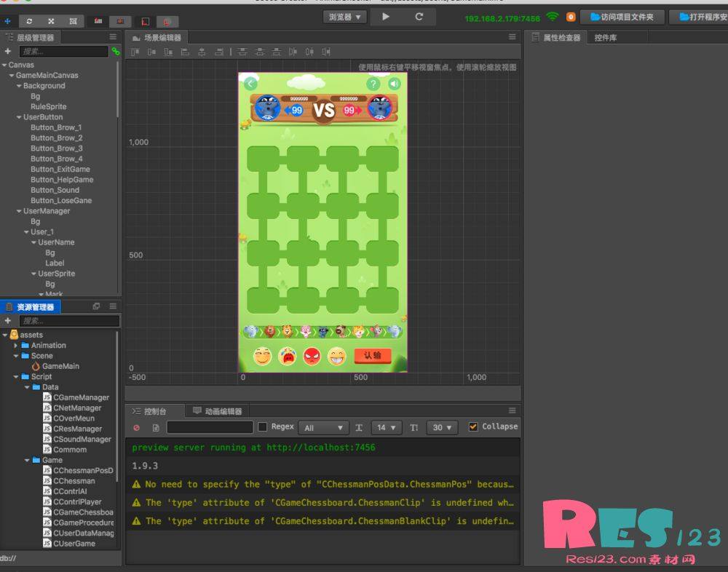Clear the console log output
Screen dimensions: 728x572
click(136, 427)
